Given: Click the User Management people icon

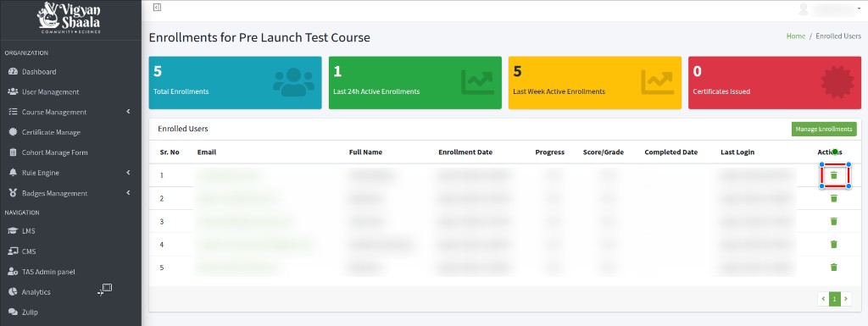Looking at the screenshot, I should (x=14, y=91).
